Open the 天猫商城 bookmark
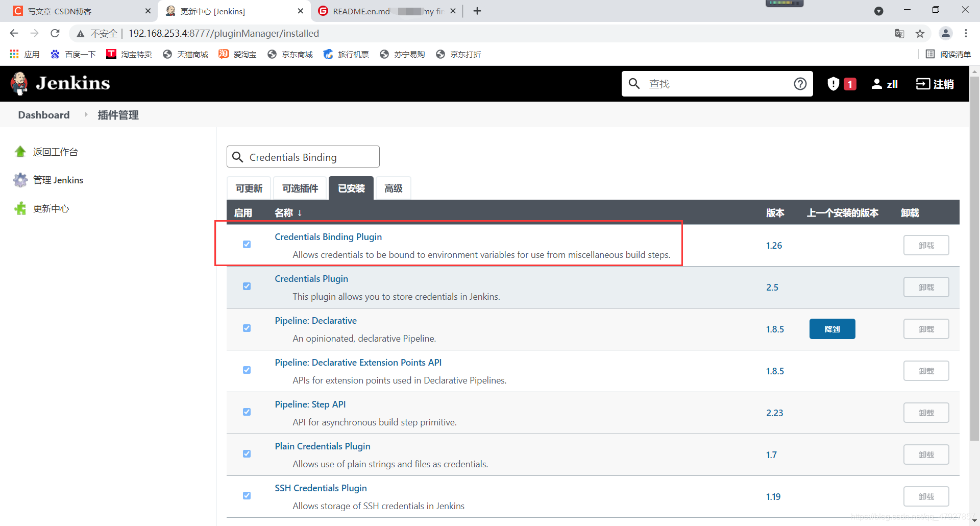980x526 pixels. (x=185, y=54)
